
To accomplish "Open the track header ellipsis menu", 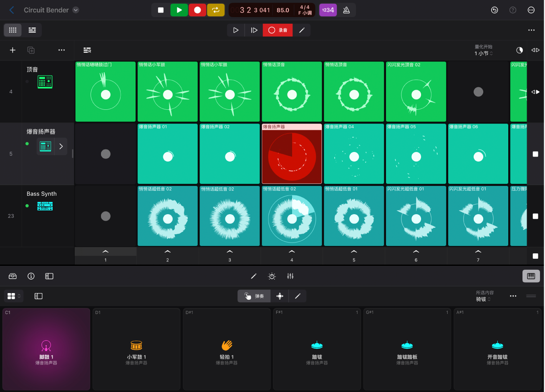I will [x=62, y=50].
